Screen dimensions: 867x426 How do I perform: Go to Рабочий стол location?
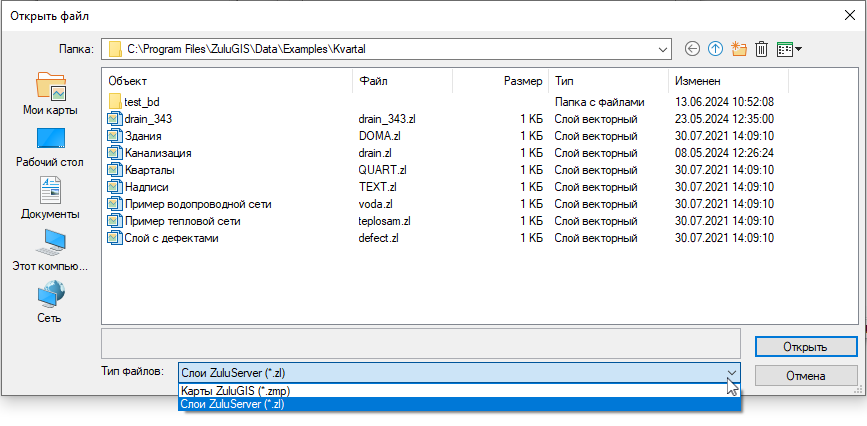50,145
